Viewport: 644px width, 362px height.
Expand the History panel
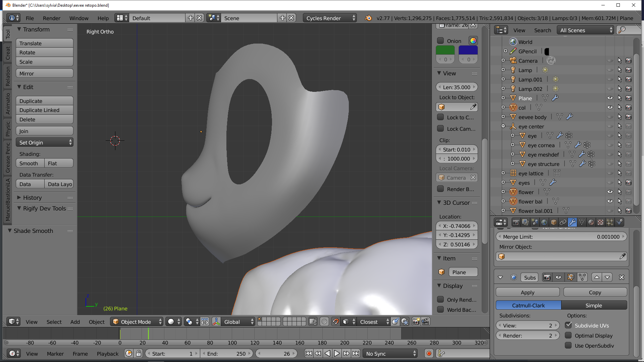pos(32,198)
